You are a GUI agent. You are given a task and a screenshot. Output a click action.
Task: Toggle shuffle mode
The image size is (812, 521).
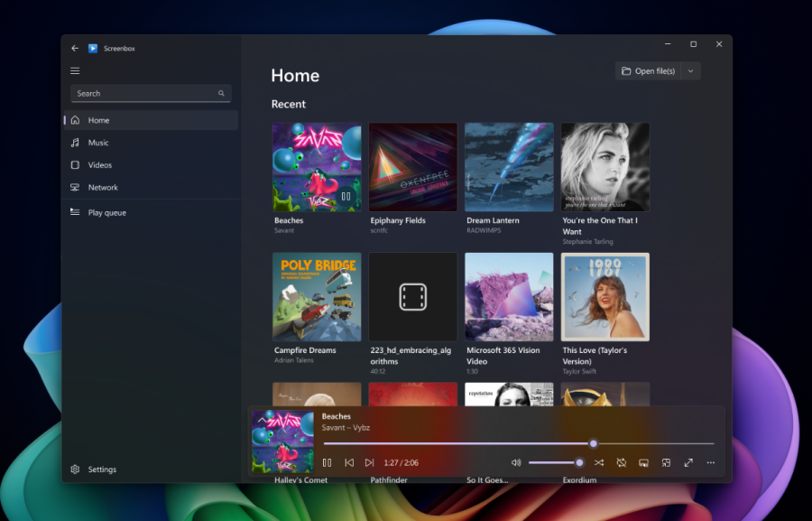click(599, 462)
